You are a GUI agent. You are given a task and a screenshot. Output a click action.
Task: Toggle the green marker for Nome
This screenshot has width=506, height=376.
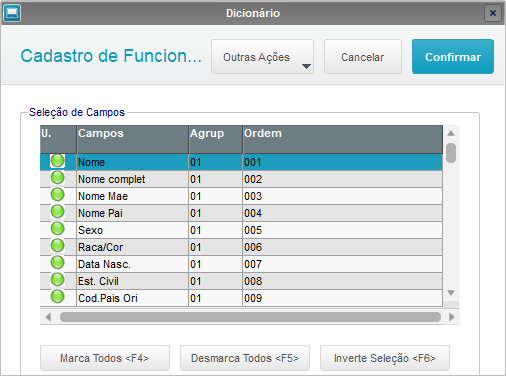58,161
